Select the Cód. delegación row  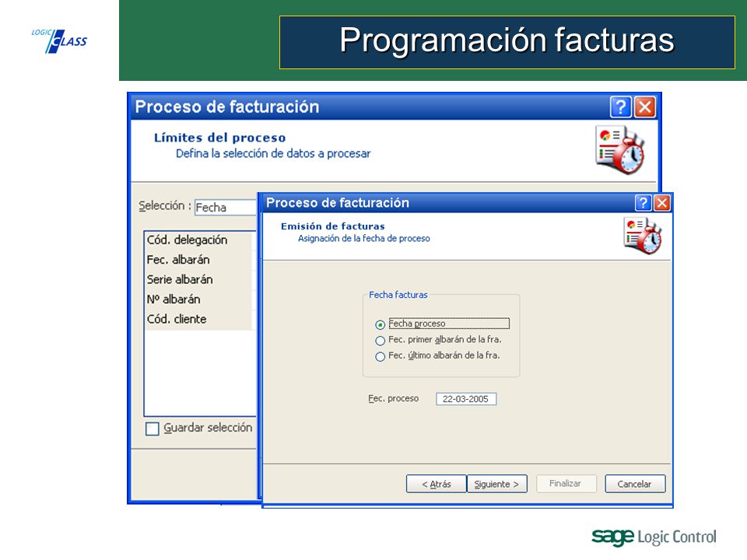198,240
